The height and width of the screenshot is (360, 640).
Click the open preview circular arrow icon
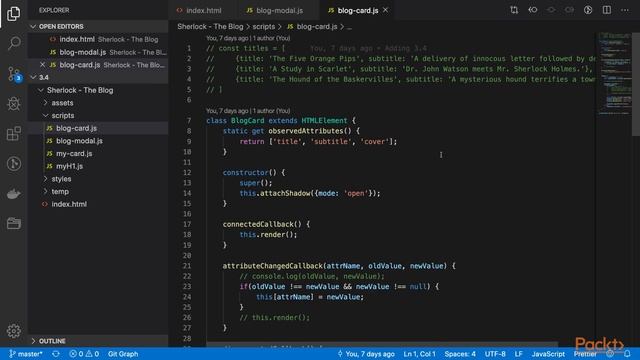[x=588, y=10]
